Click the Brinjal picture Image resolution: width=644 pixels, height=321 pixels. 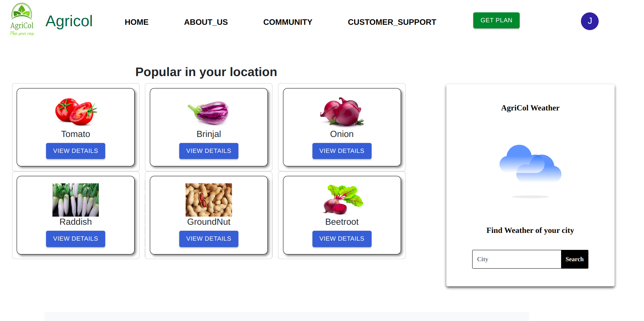209,112
